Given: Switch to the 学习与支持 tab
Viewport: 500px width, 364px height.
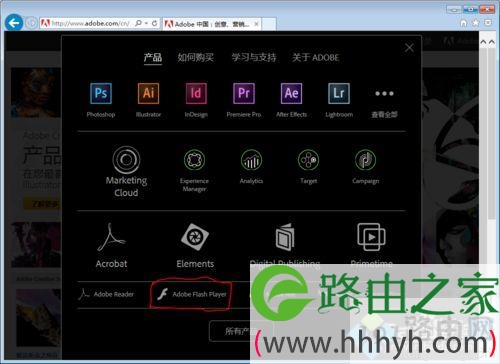Looking at the screenshot, I should pos(254,57).
